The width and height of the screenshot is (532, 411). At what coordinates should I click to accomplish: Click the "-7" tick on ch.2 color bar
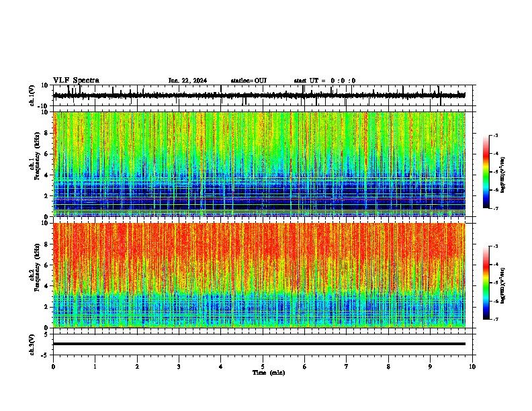(x=496, y=320)
